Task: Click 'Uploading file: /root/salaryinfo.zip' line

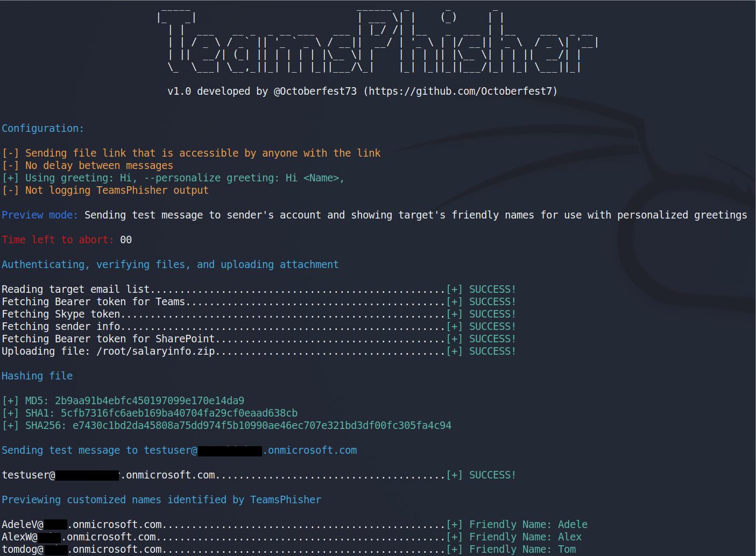Action: (259, 351)
